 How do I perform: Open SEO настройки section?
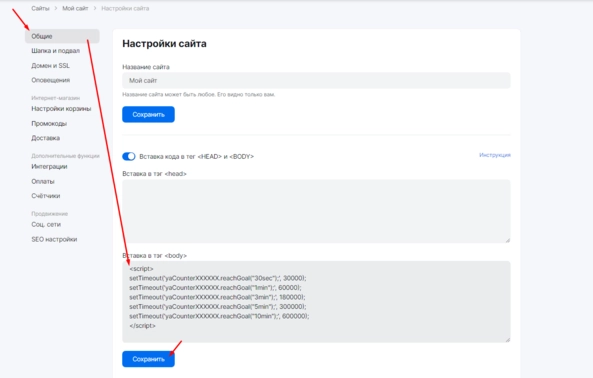click(x=54, y=239)
